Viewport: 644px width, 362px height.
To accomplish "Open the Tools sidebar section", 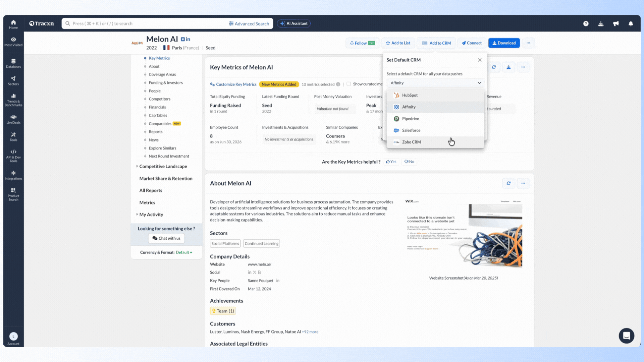I will pyautogui.click(x=13, y=137).
